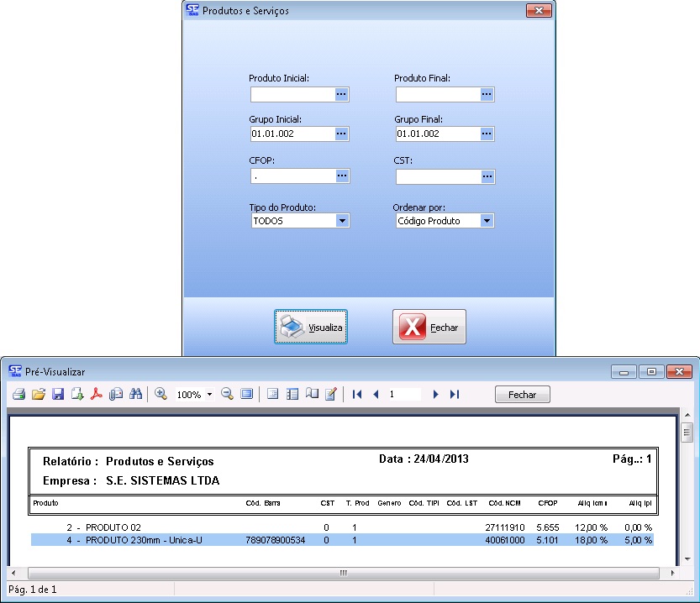The width and height of the screenshot is (700, 603).
Task: Open the 100% zoom level dropdown
Action: tap(209, 395)
